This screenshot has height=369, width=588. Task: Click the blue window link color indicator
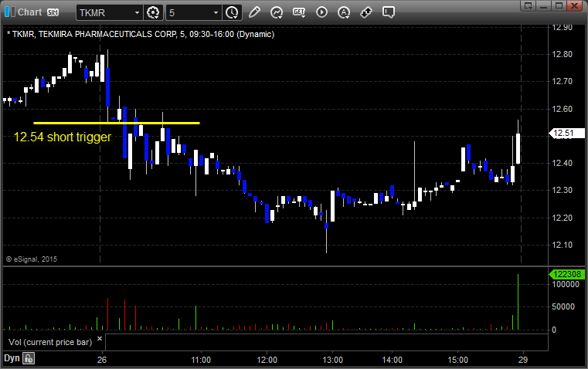[9, 12]
